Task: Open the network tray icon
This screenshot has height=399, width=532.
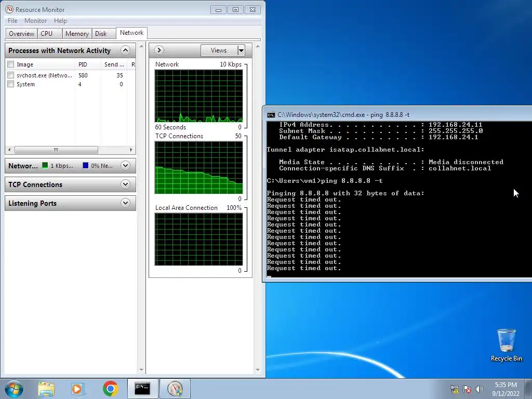Action: pyautogui.click(x=454, y=389)
